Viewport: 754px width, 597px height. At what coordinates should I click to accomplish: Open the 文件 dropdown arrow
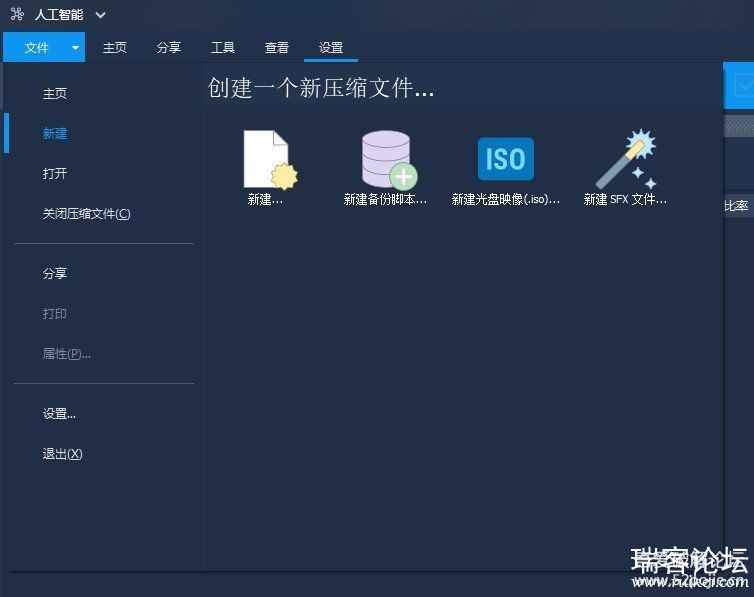point(75,47)
